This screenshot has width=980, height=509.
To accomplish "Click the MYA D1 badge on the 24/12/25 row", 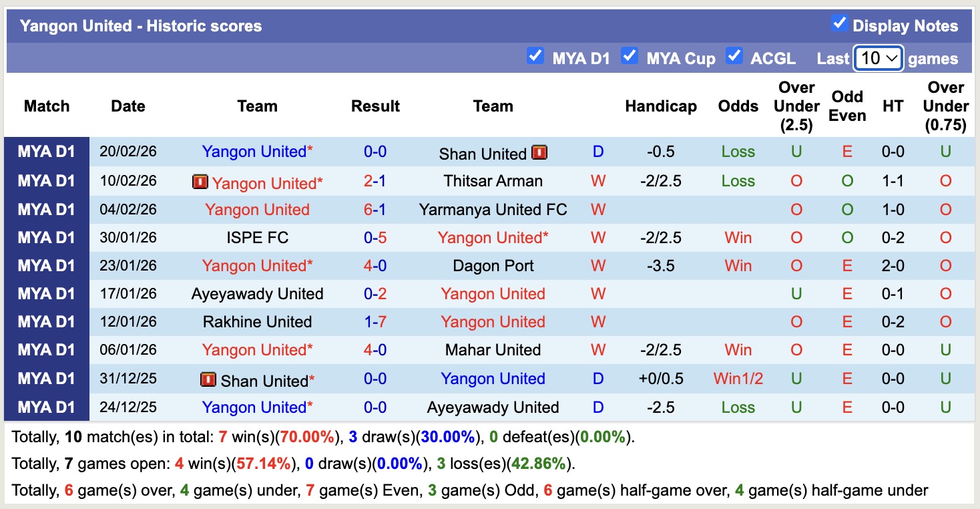I will (x=46, y=407).
